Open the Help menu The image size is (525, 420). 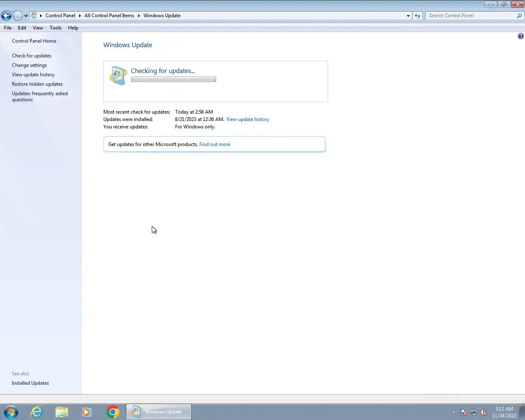(73, 28)
